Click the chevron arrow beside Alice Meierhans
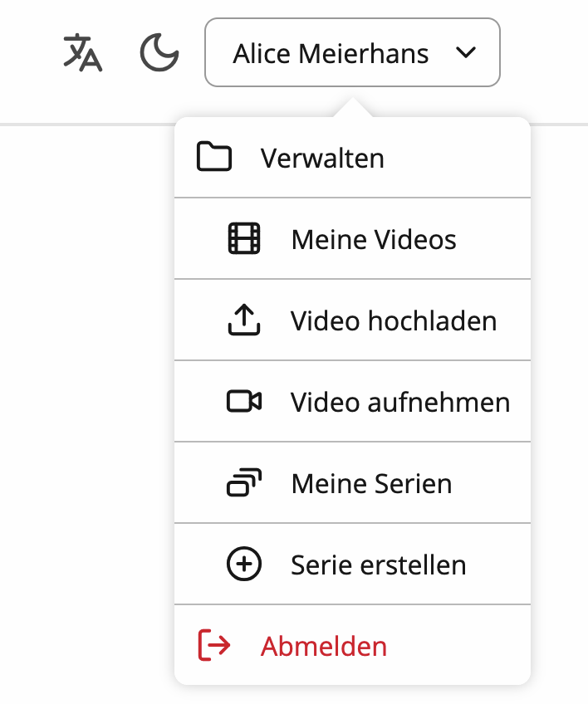The width and height of the screenshot is (588, 704). click(x=466, y=53)
